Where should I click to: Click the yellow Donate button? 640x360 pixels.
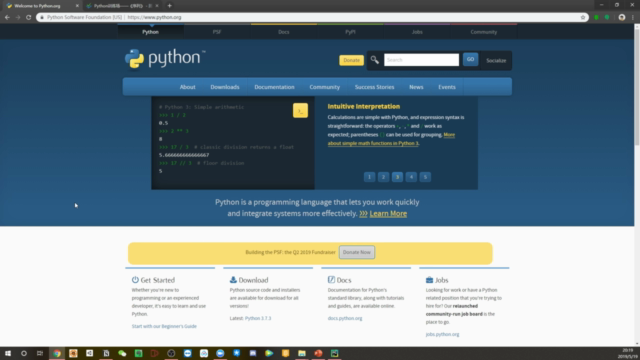click(x=351, y=60)
